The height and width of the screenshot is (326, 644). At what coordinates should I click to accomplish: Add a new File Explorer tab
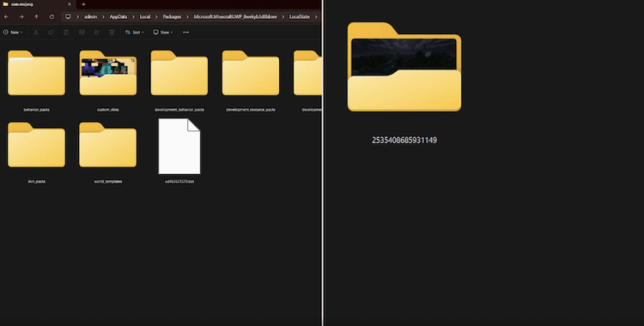coord(83,4)
